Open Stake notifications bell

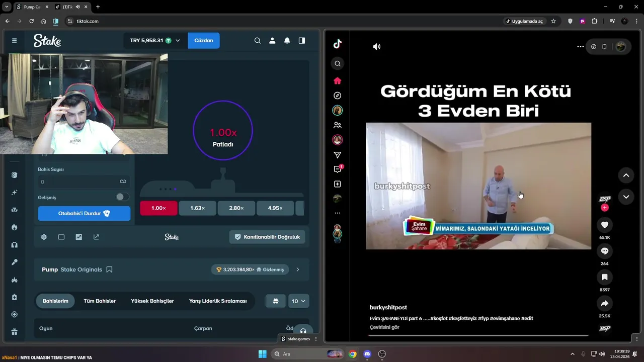click(287, 41)
